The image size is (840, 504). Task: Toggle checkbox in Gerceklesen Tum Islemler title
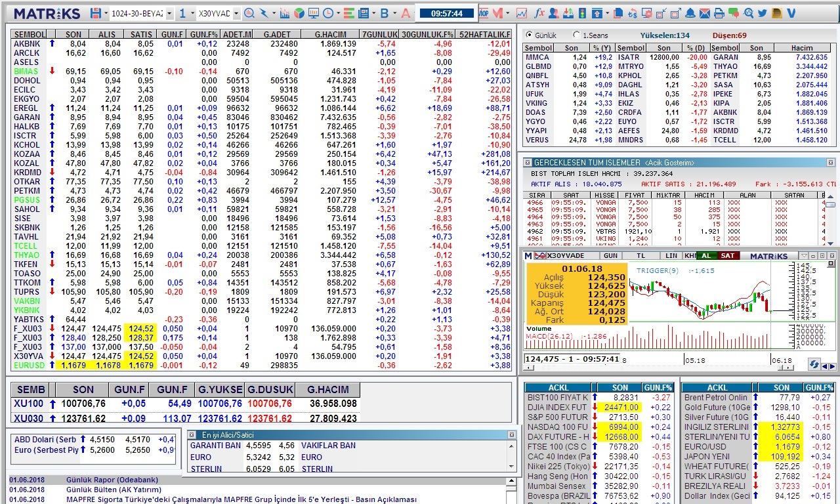pyautogui.click(x=527, y=162)
